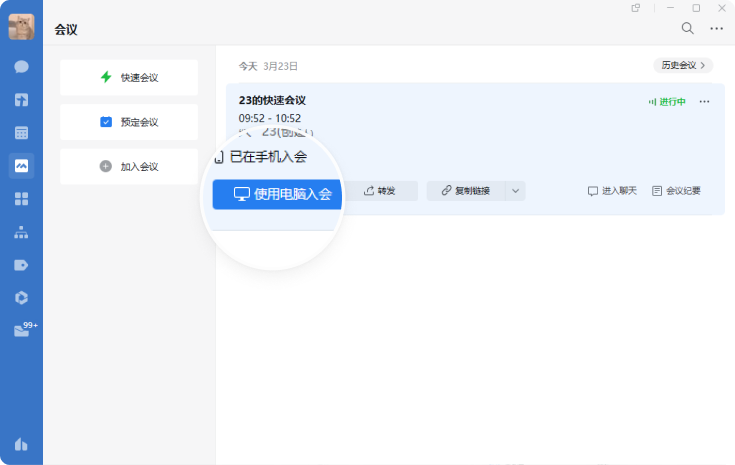This screenshot has width=735, height=465.
Task: Expand the dropdown arrow beside 复制链接
Action: pyautogui.click(x=515, y=191)
